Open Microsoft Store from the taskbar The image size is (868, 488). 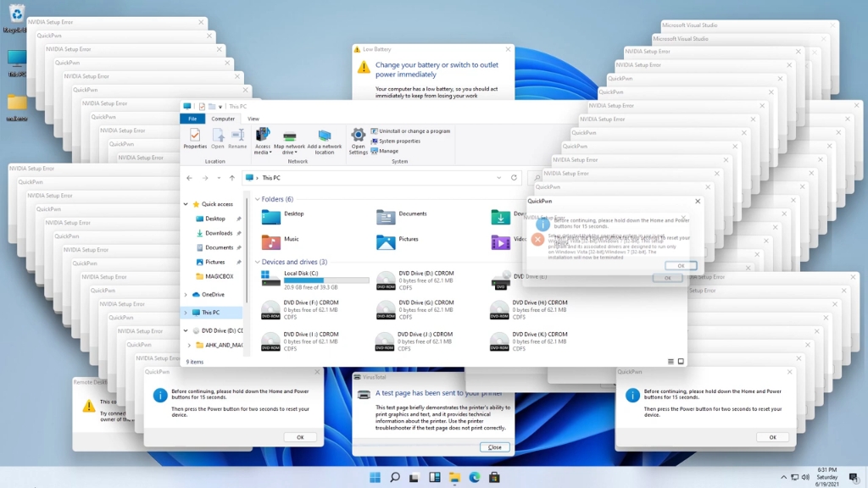point(494,477)
